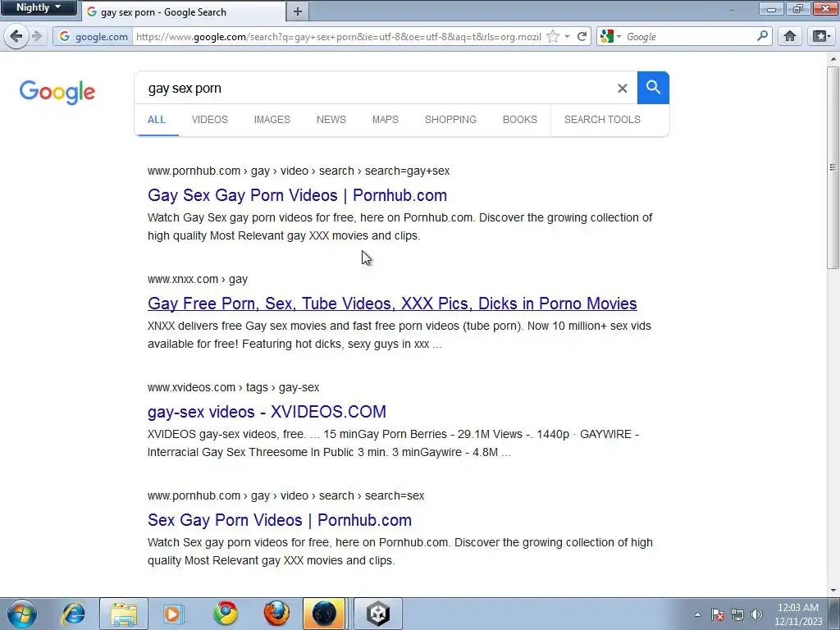The width and height of the screenshot is (840, 630).
Task: Bookmark this page with the star icon
Action: [553, 36]
